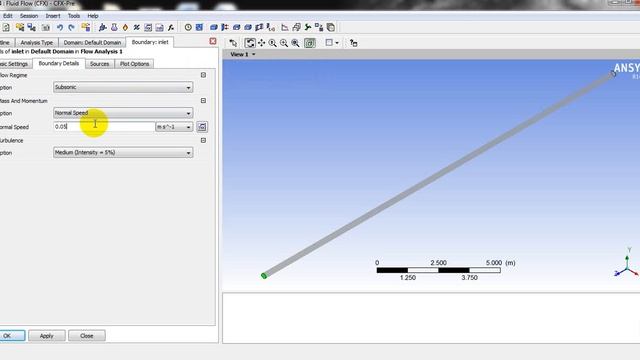Image resolution: width=640 pixels, height=360 pixels.
Task: Select the Rotate view tool
Action: pos(250,43)
